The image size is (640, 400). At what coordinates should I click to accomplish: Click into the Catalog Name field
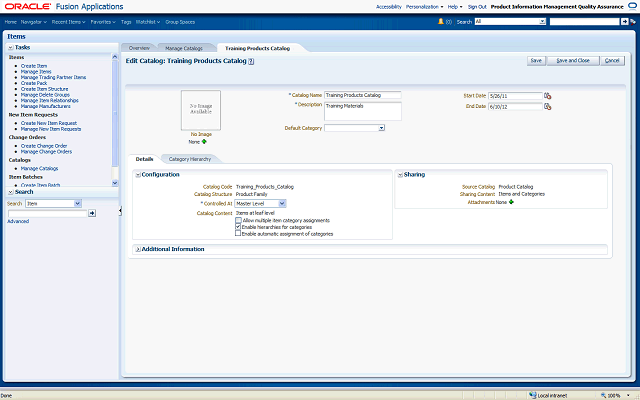pos(362,95)
